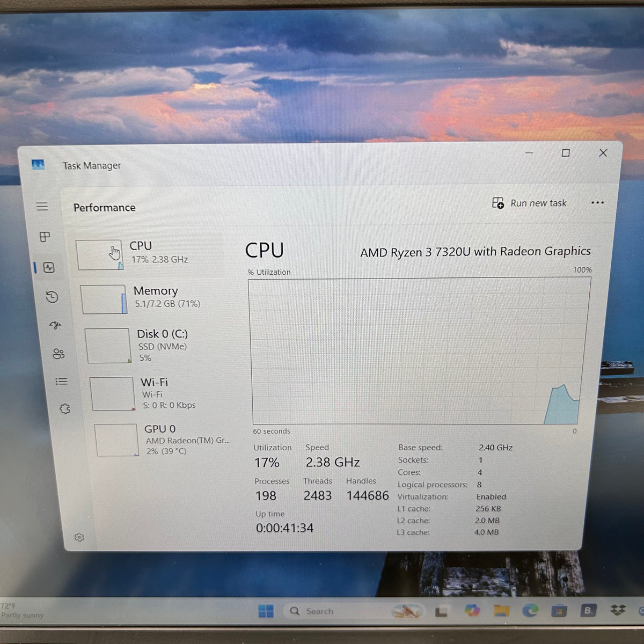
Task: Click the GPU 0 mini graph thumbnail
Action: (116, 440)
